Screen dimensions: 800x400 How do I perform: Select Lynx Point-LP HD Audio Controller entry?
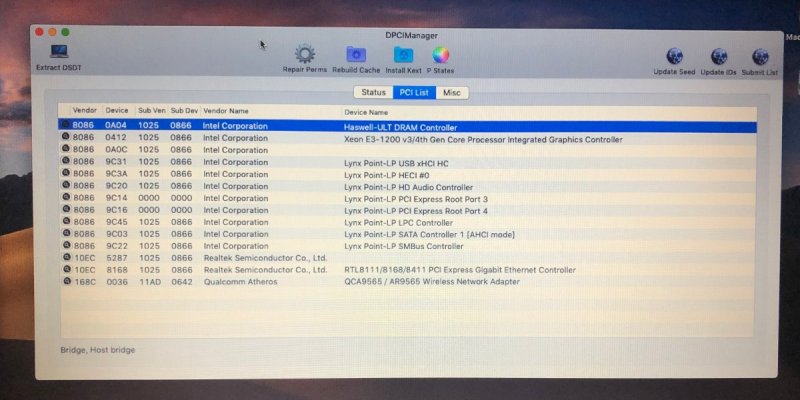click(408, 187)
